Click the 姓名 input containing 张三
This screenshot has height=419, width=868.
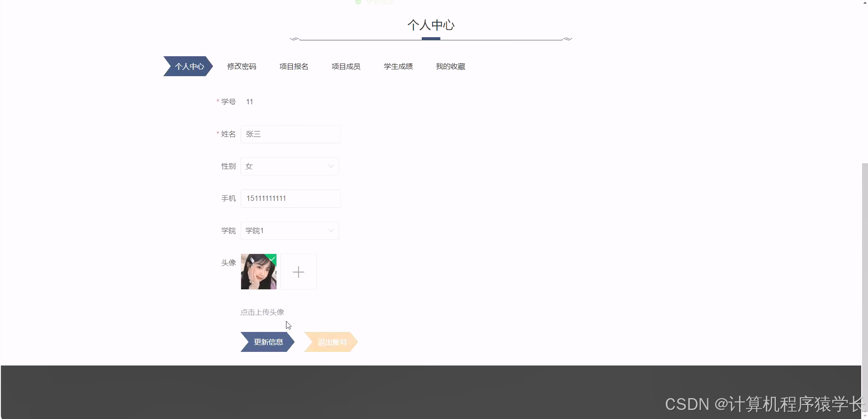[x=291, y=134]
